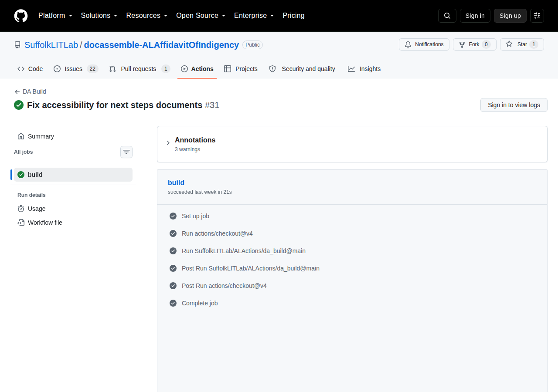Screen dimensions: 558x392
Task: Click the Issues count 22 badge
Action: click(x=92, y=69)
